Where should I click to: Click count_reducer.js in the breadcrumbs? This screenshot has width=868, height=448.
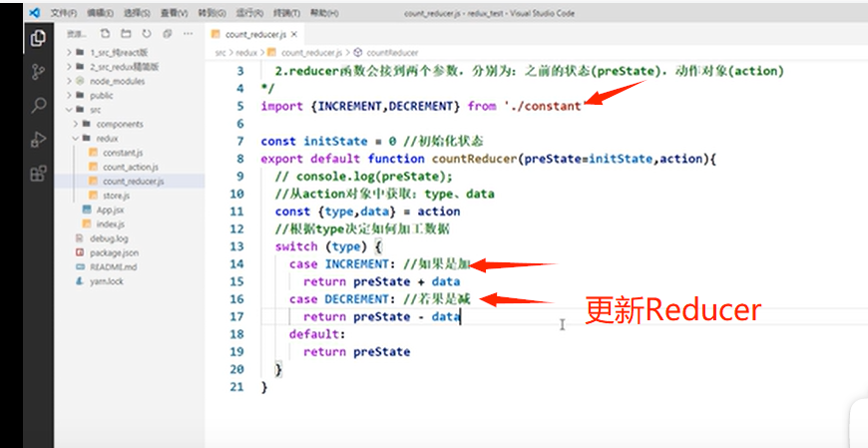pos(311,53)
